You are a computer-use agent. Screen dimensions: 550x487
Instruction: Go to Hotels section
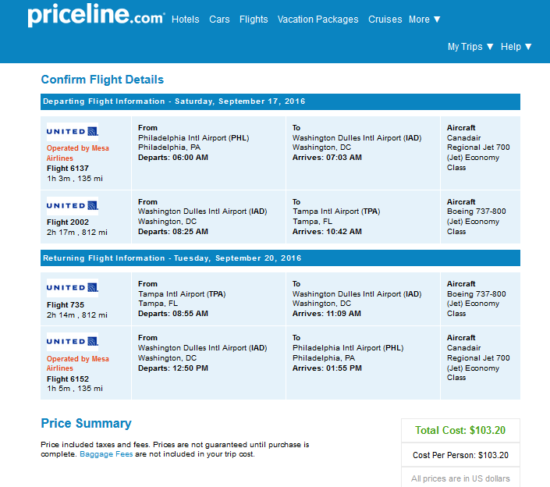pyautogui.click(x=185, y=19)
